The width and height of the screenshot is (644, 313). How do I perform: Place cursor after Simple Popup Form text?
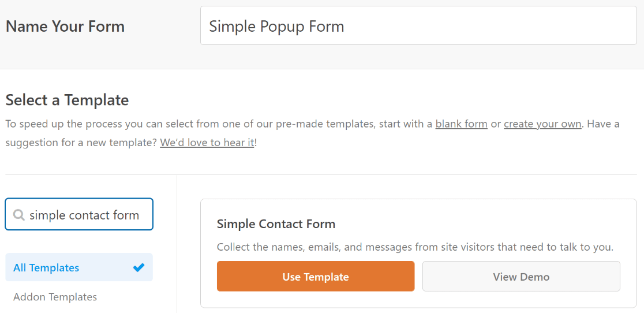(345, 27)
